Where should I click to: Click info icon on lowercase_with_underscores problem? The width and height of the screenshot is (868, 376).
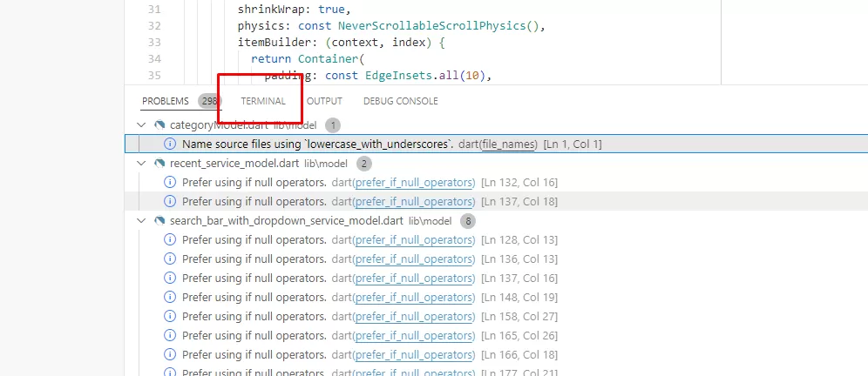[x=170, y=144]
